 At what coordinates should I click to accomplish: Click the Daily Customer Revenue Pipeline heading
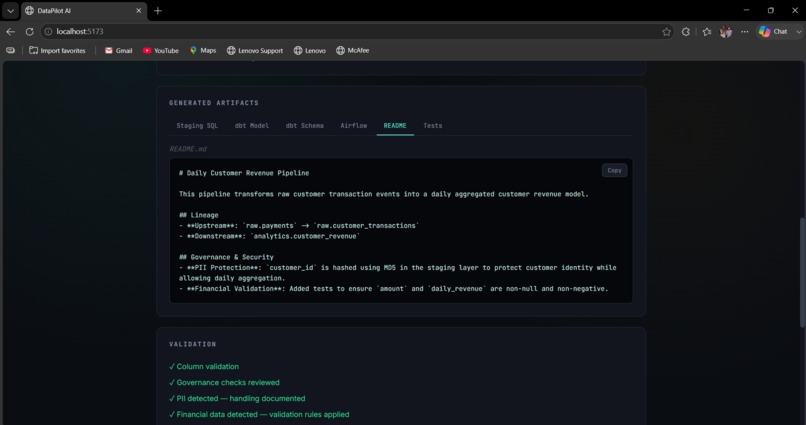(x=244, y=173)
